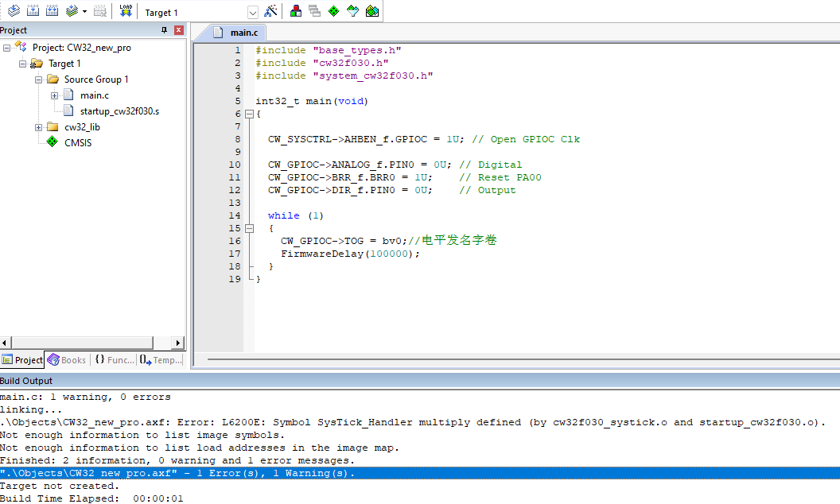Switch to the main.c editor tab
This screenshot has height=504, width=840.
coord(235,33)
